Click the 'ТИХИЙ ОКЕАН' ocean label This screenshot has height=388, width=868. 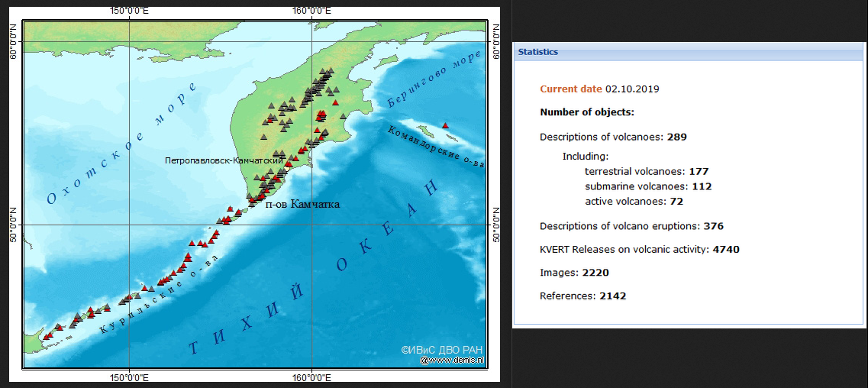314,267
